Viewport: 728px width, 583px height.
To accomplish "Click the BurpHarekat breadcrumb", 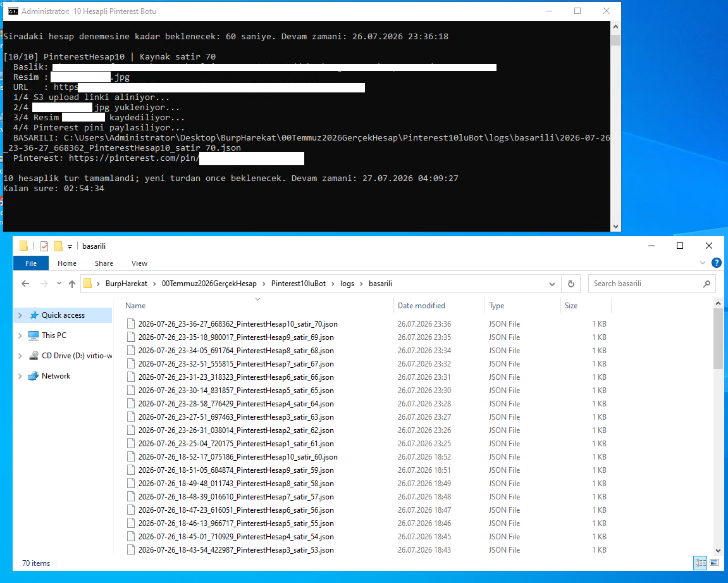I will (126, 284).
